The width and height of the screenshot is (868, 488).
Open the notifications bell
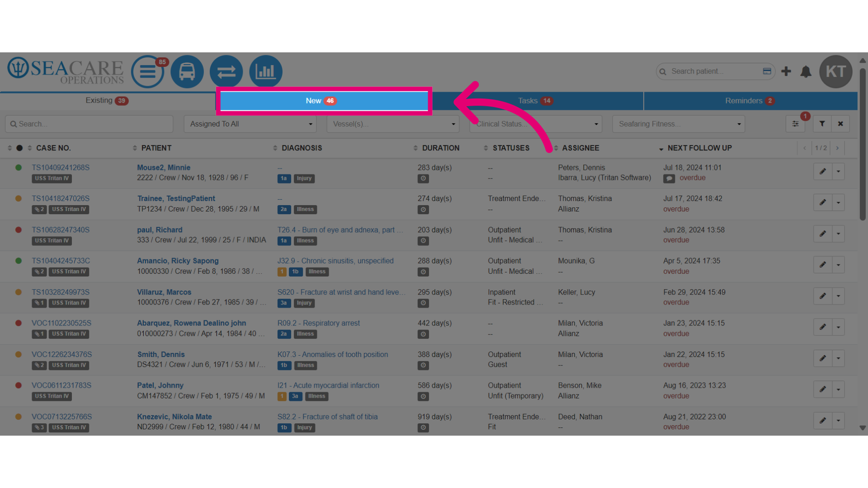coord(806,71)
